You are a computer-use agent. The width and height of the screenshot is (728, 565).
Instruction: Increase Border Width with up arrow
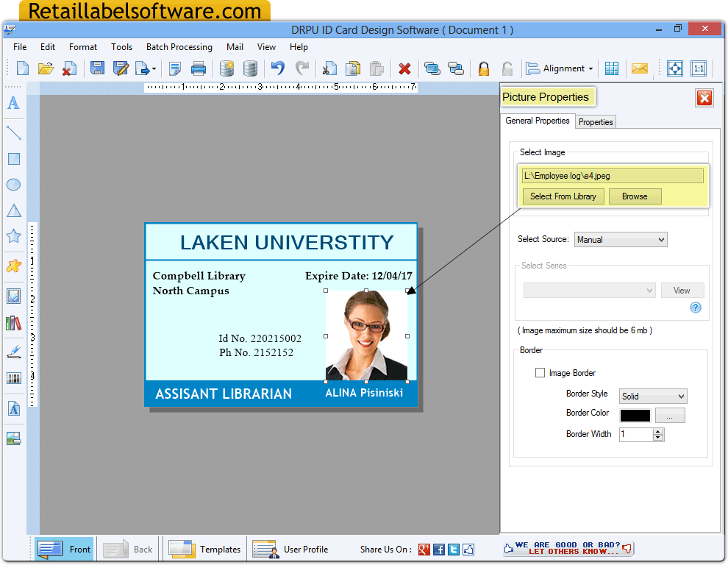(x=657, y=432)
